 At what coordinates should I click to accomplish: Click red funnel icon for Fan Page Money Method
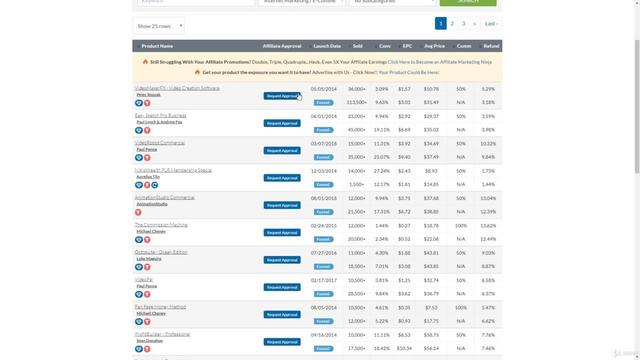[147, 322]
